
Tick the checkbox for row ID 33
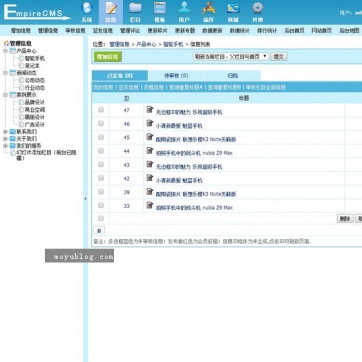101,205
